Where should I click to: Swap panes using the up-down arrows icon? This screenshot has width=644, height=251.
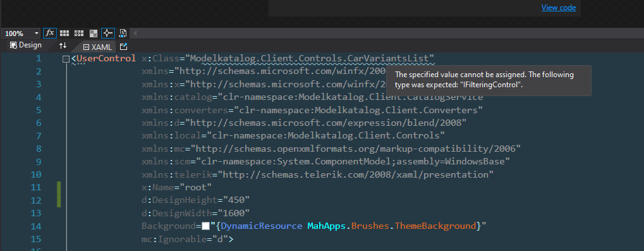click(63, 46)
